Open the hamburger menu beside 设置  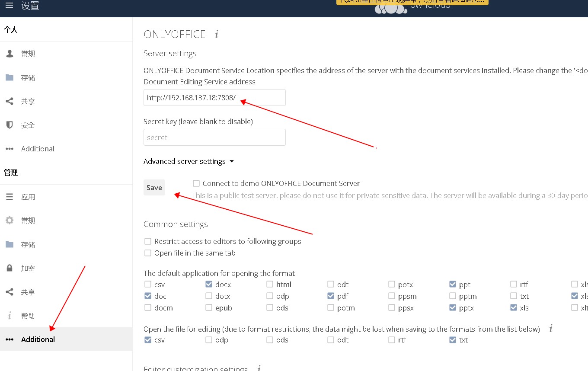[9, 6]
